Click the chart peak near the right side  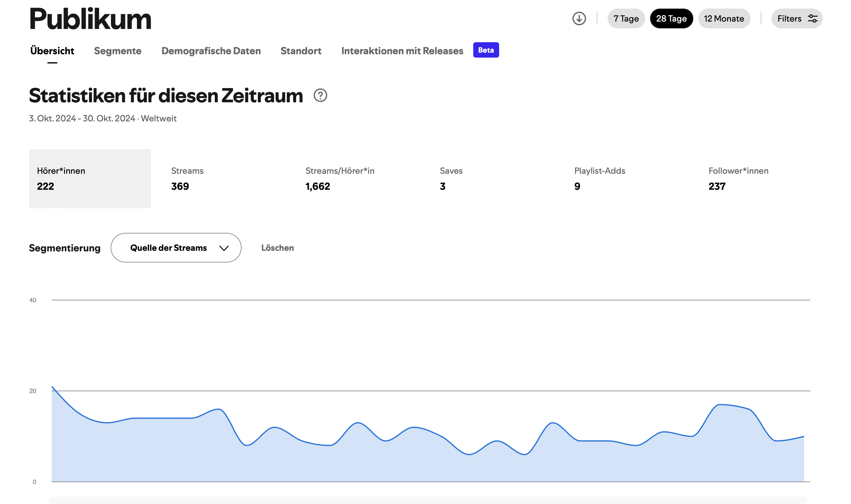[x=719, y=404]
